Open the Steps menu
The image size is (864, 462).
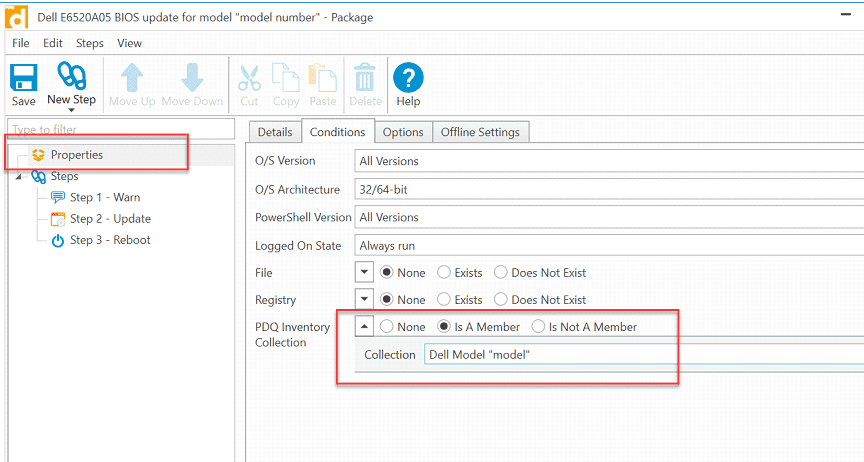coord(90,43)
